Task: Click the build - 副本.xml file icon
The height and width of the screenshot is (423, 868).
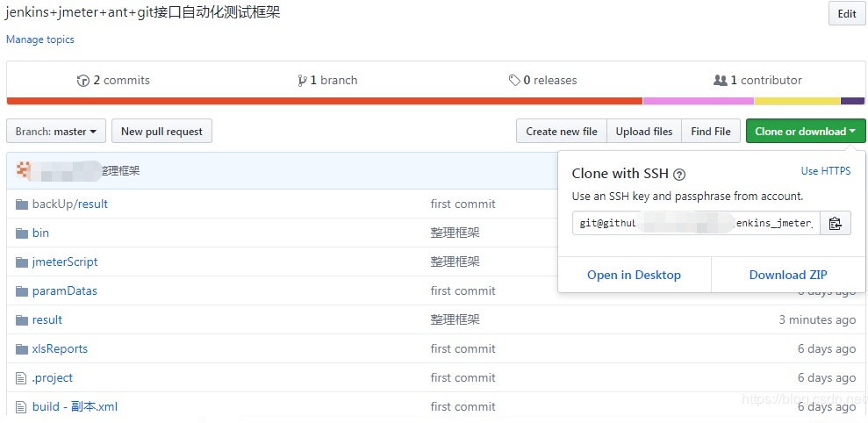Action: (21, 407)
